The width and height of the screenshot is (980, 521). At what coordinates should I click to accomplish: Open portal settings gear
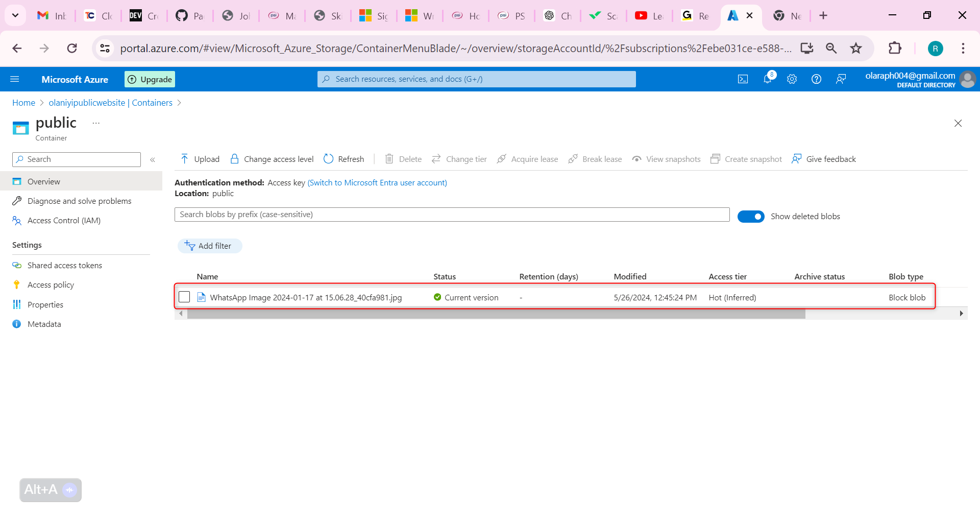click(792, 79)
